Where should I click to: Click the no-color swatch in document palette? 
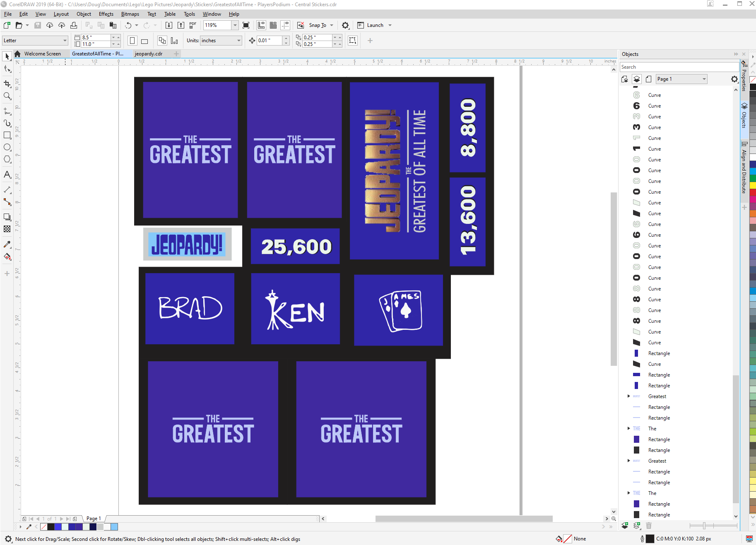pos(43,527)
